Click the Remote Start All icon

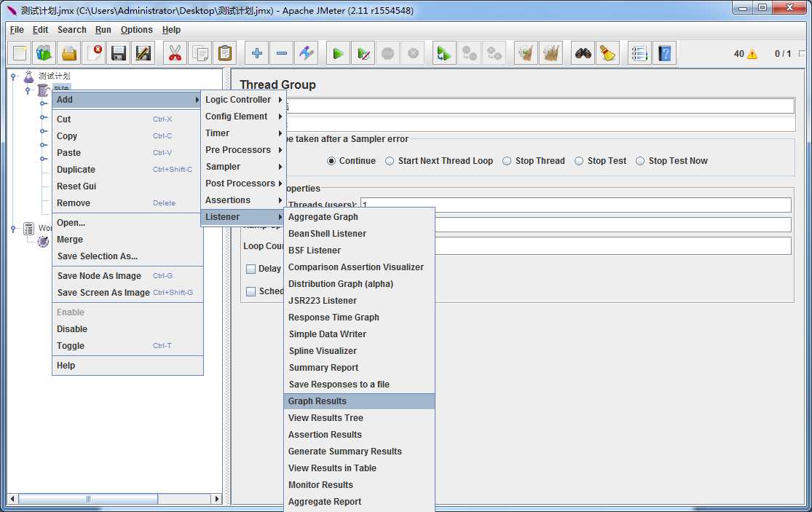[x=444, y=53]
